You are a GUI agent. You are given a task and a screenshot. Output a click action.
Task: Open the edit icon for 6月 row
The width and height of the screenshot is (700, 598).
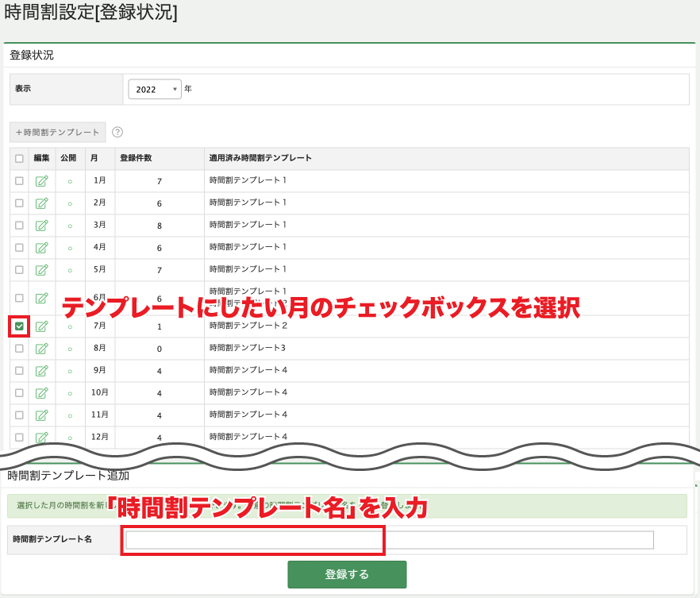(41, 298)
